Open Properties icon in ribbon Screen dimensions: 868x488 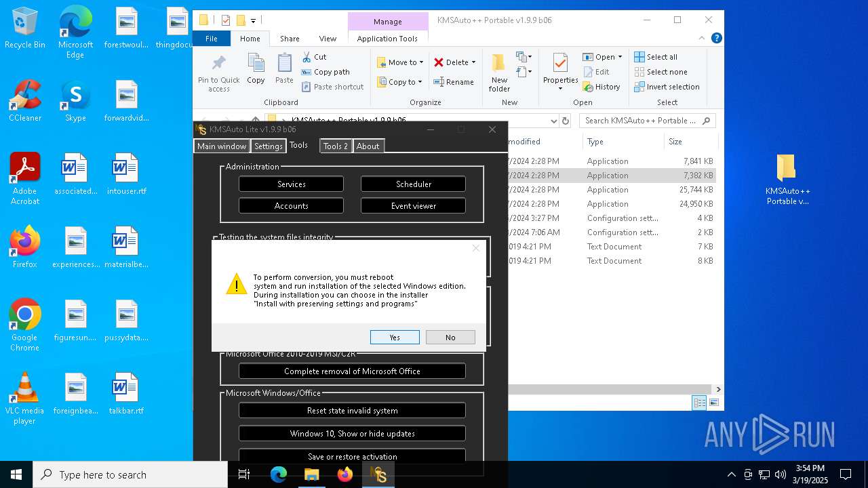click(x=560, y=63)
